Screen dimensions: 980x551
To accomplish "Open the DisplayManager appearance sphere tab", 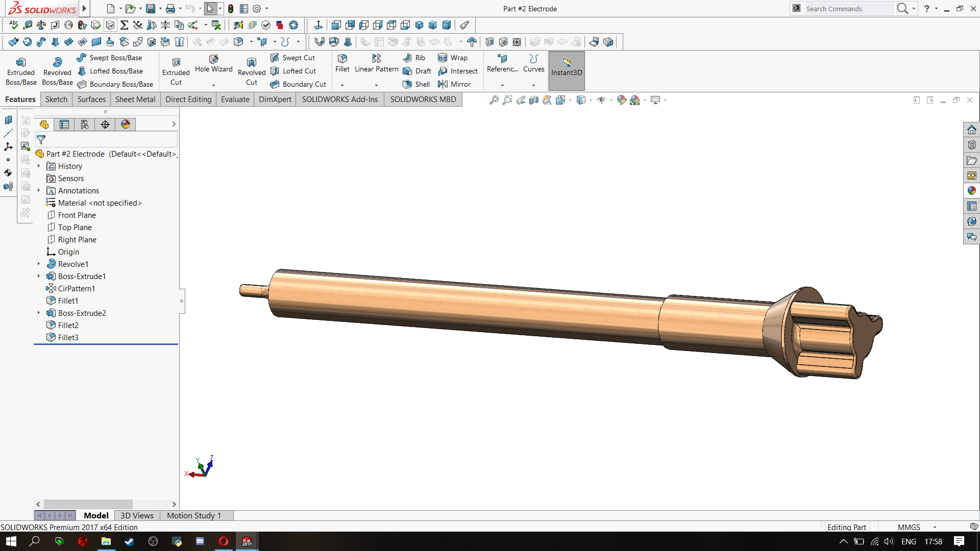I will (126, 124).
